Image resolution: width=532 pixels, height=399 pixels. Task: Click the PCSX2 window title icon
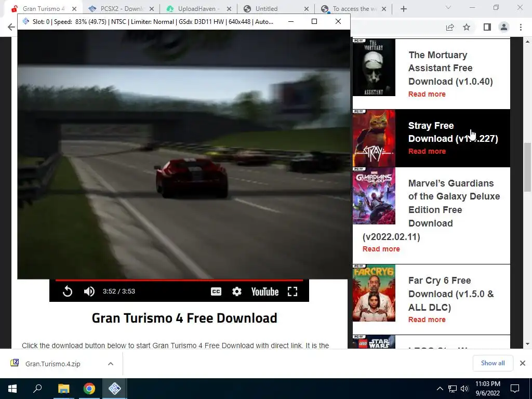click(26, 21)
